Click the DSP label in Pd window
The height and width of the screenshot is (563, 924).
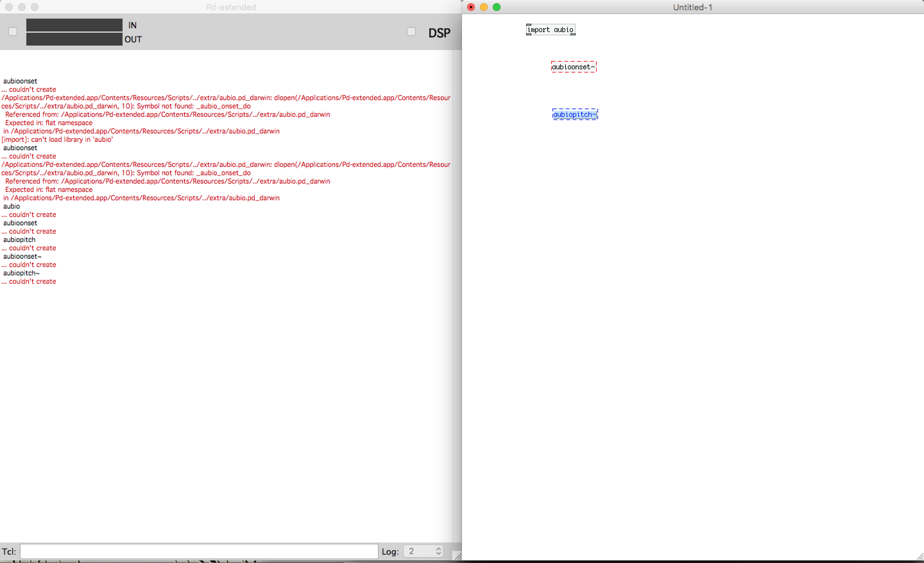[x=439, y=33]
